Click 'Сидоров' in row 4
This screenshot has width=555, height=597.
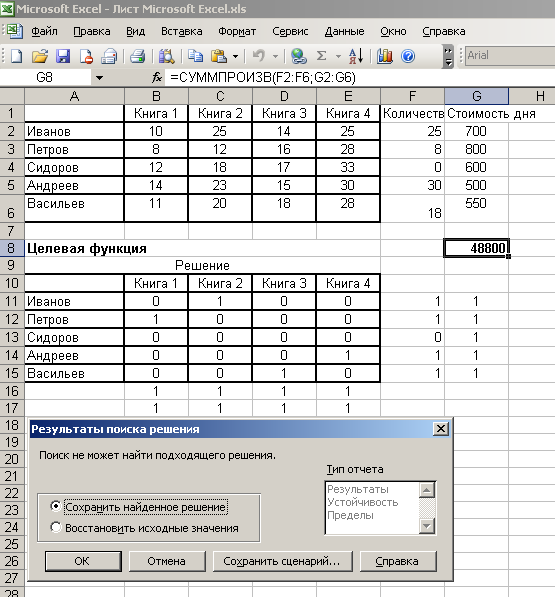click(75, 167)
